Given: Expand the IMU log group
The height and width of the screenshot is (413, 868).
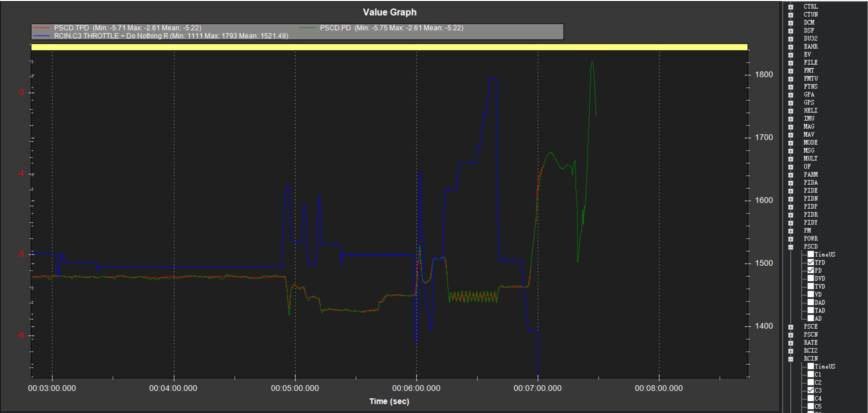Looking at the screenshot, I should [791, 119].
